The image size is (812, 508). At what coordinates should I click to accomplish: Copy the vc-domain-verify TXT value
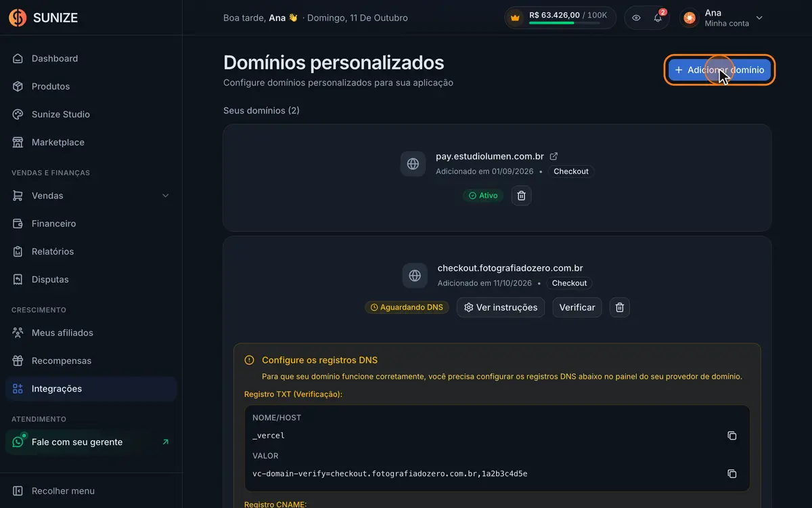731,474
